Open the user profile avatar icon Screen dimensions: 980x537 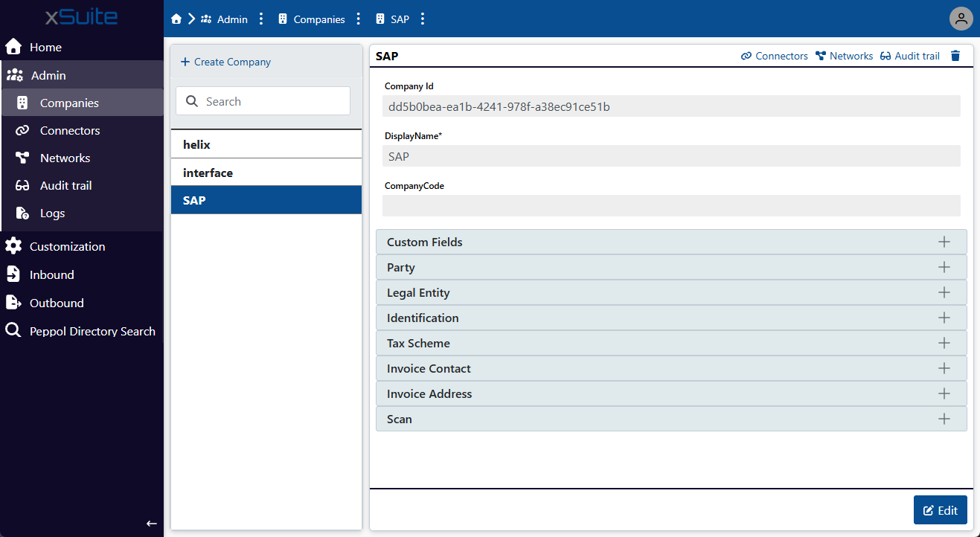click(x=961, y=19)
